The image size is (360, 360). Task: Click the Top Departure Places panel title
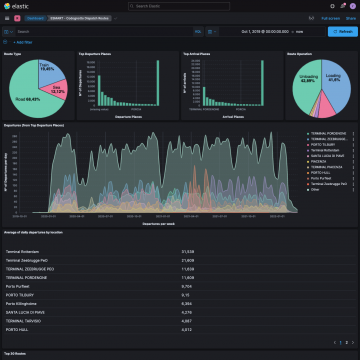95,54
